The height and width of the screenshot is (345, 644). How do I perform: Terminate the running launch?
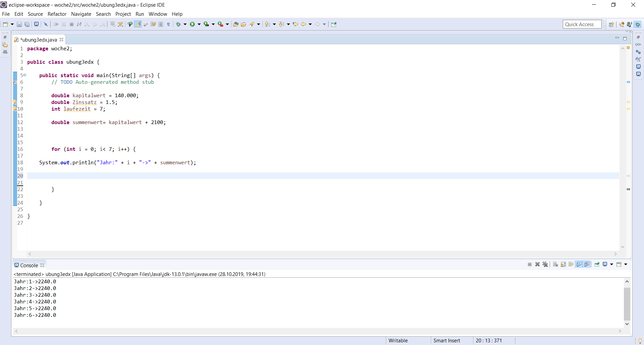tap(530, 265)
